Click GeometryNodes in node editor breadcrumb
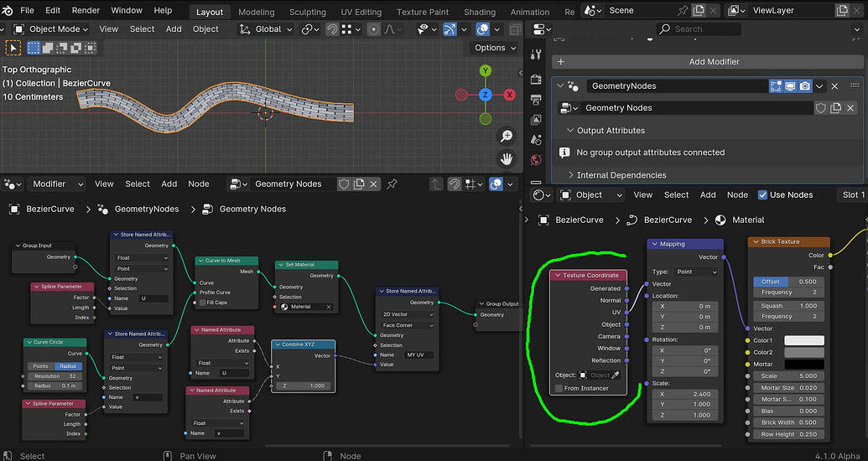The image size is (868, 461). point(147,210)
